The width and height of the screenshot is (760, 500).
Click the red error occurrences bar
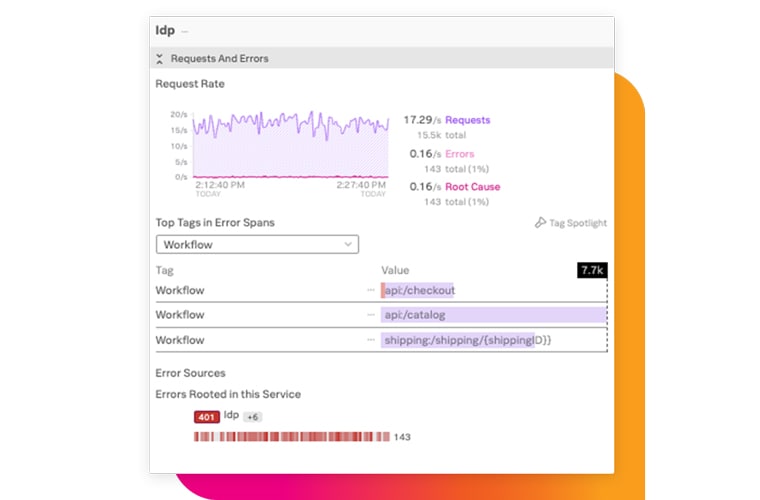(292, 437)
